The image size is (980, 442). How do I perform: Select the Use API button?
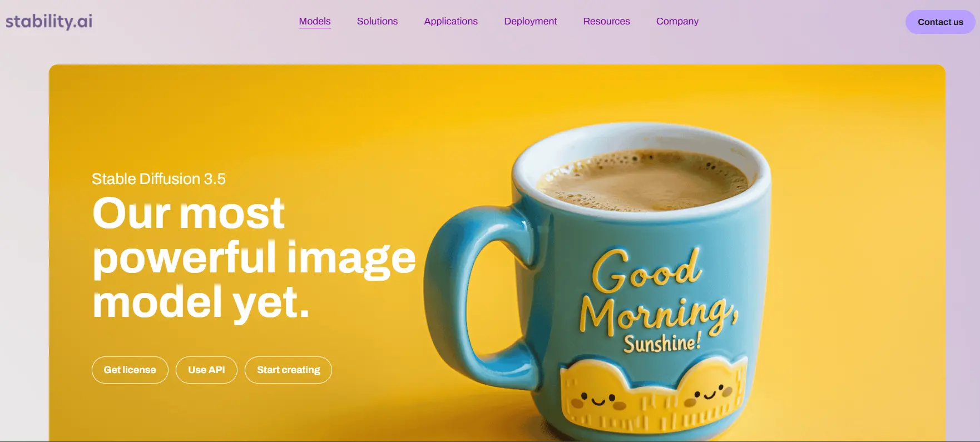206,370
